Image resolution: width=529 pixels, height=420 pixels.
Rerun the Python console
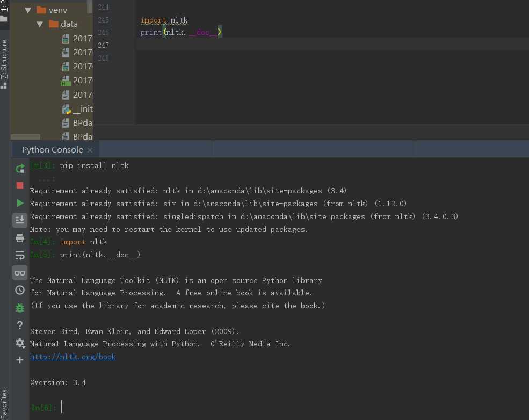[20, 169]
